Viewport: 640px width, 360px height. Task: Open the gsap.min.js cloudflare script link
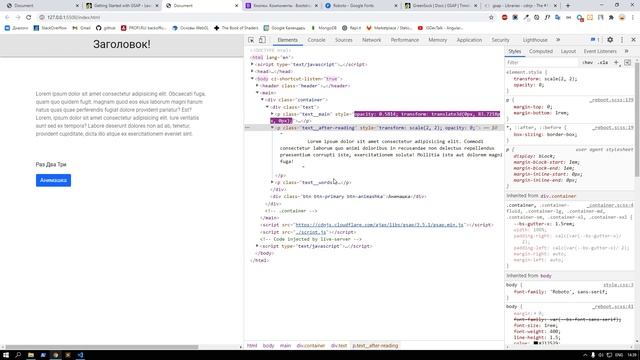click(380, 225)
